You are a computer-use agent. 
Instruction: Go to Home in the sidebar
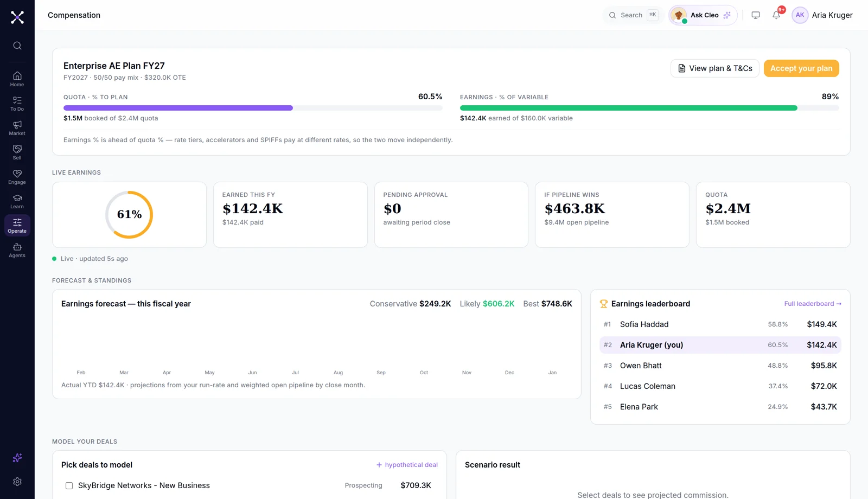[x=17, y=79]
